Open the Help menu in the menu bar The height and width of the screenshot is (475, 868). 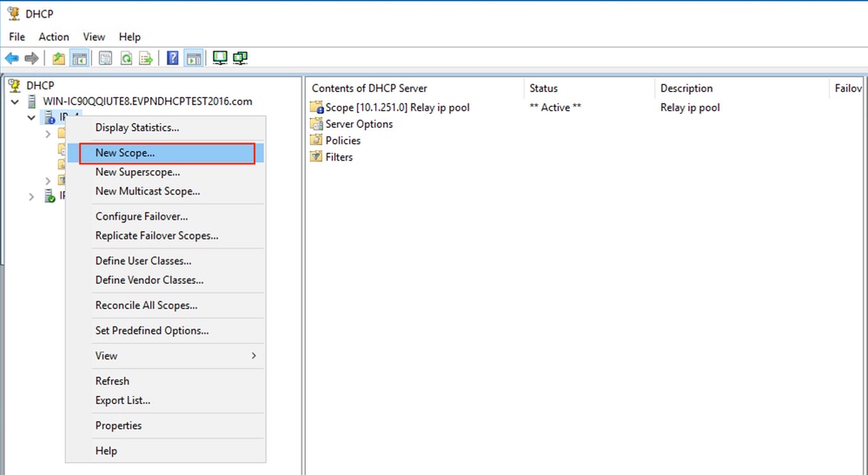coord(129,36)
